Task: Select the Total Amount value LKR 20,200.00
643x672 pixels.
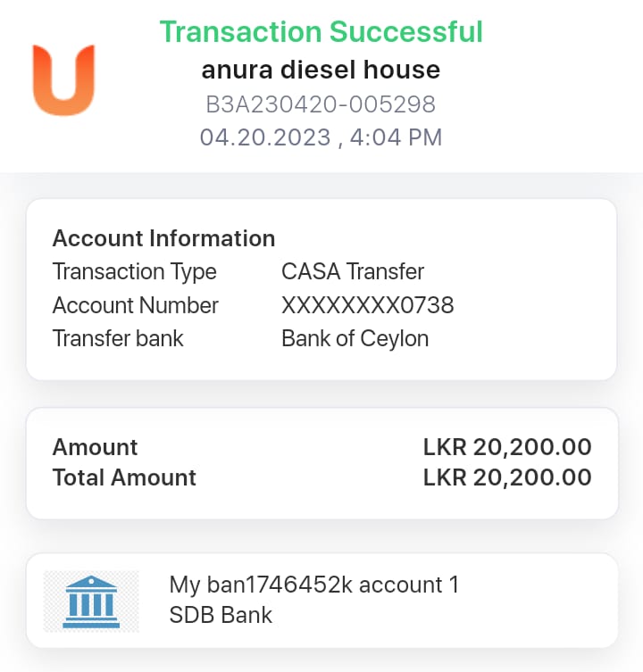Action: tap(507, 477)
